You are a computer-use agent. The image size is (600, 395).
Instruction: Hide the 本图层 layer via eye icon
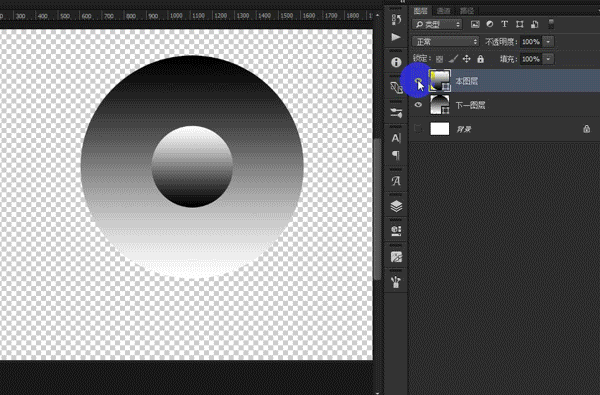(418, 81)
